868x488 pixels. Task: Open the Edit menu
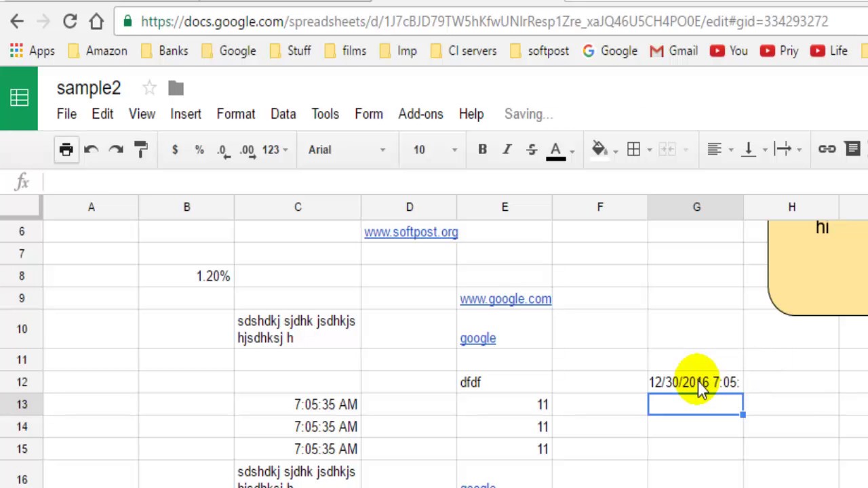(x=102, y=114)
